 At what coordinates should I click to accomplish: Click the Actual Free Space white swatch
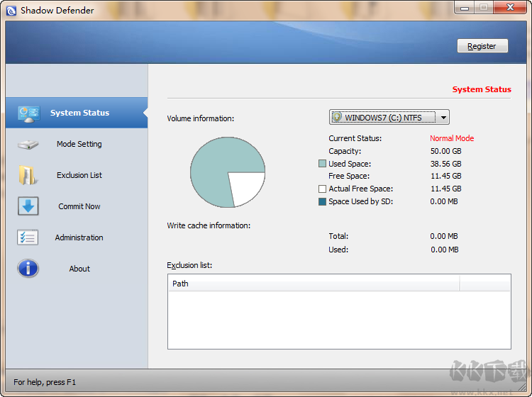323,189
